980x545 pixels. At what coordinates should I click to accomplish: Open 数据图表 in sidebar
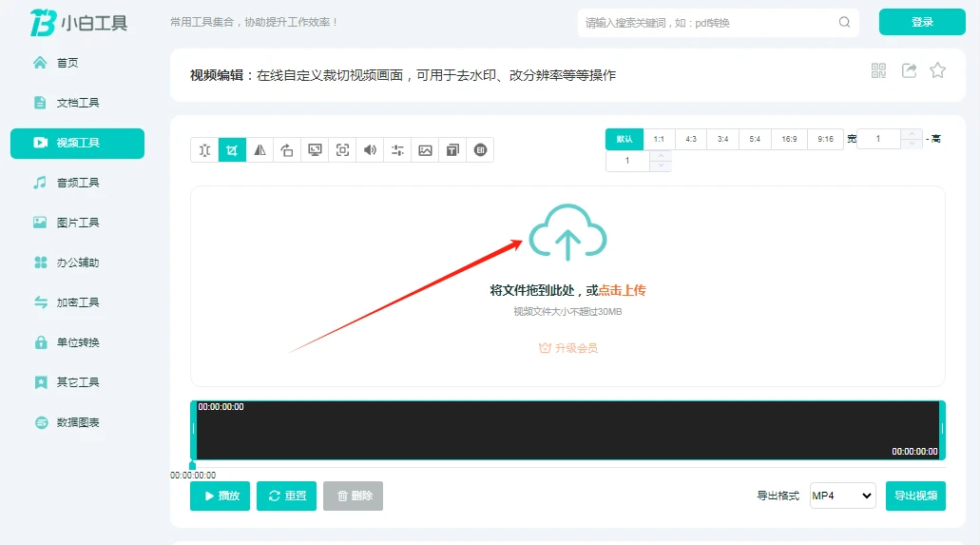[x=78, y=422]
